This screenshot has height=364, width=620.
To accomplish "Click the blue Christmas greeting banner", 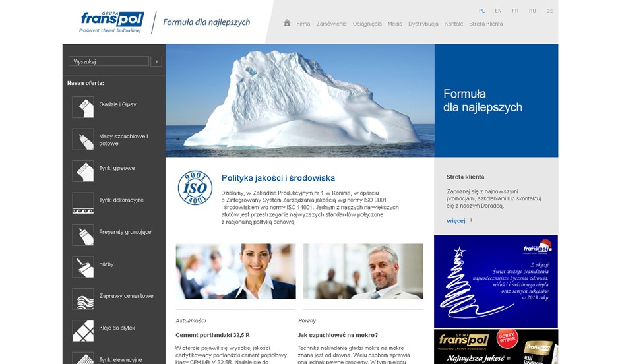I will pos(496,281).
